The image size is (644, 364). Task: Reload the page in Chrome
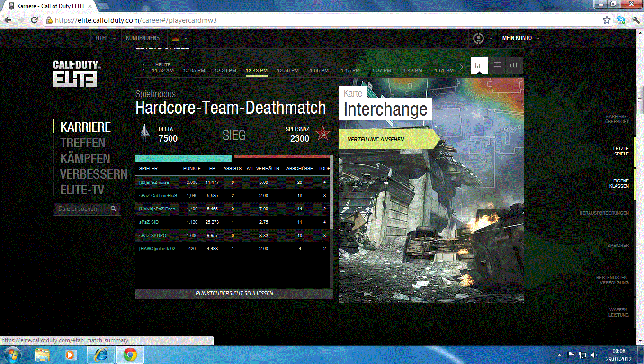[x=34, y=20]
